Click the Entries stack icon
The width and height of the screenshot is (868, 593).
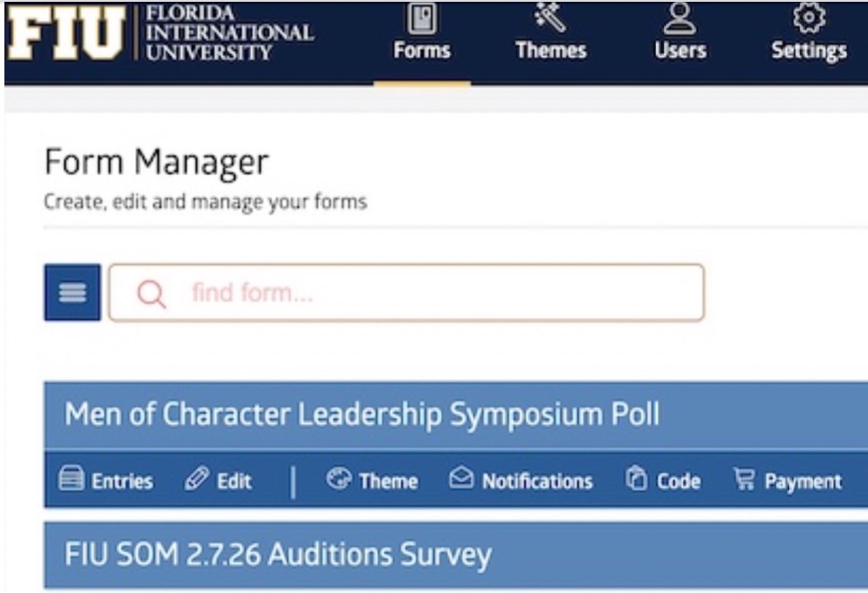[x=71, y=479]
